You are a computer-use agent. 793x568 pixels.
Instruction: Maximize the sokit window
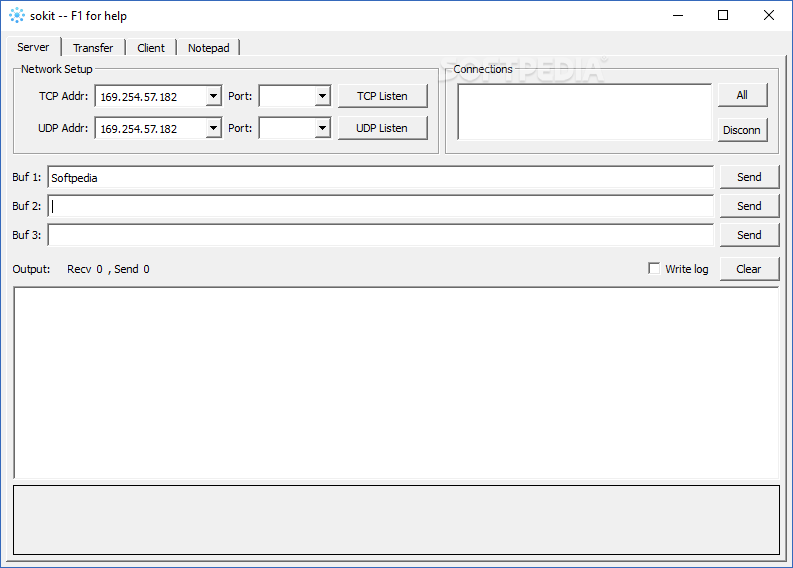tap(723, 16)
